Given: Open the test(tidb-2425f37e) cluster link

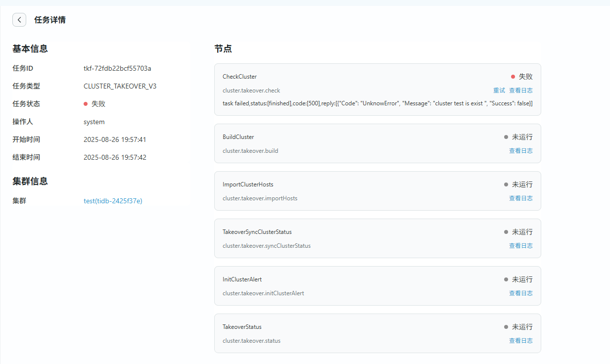Looking at the screenshot, I should pos(113,201).
